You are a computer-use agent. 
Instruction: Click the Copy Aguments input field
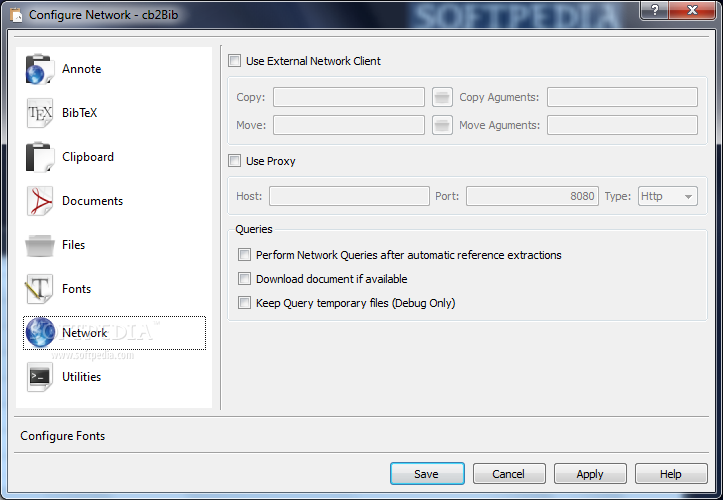pyautogui.click(x=622, y=97)
